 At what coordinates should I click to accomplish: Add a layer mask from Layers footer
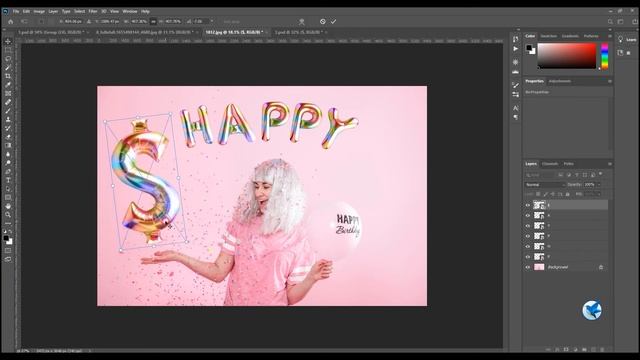566,350
